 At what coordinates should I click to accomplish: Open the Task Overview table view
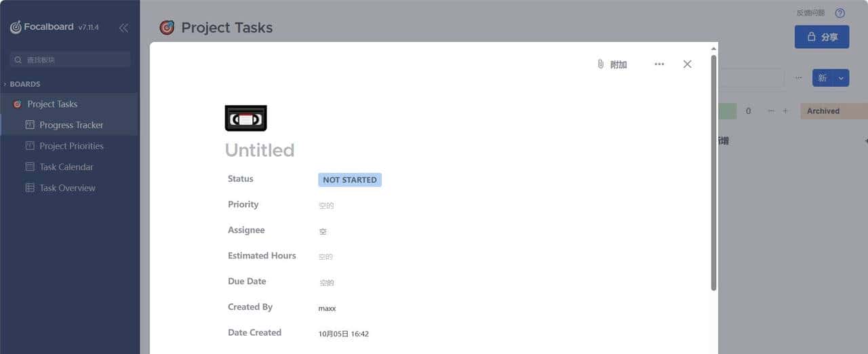click(67, 188)
